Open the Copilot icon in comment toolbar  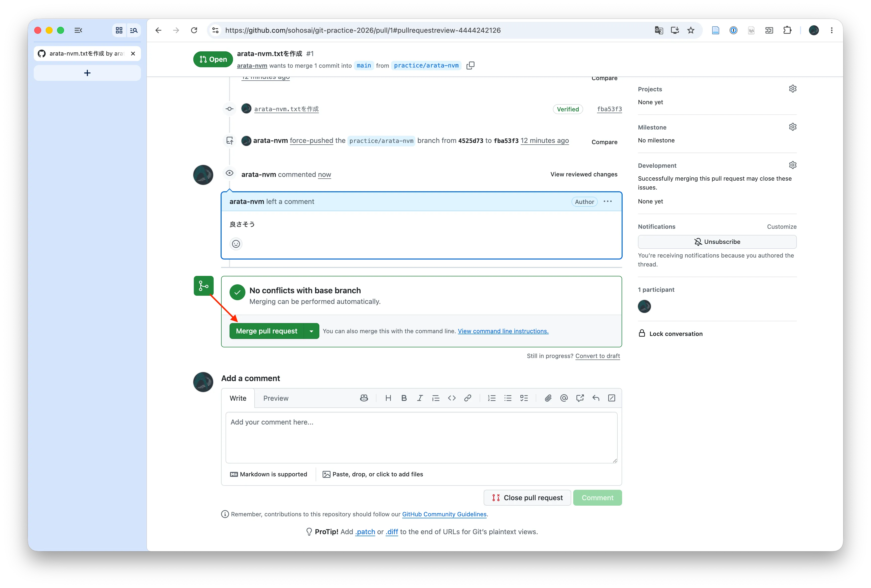coord(364,398)
